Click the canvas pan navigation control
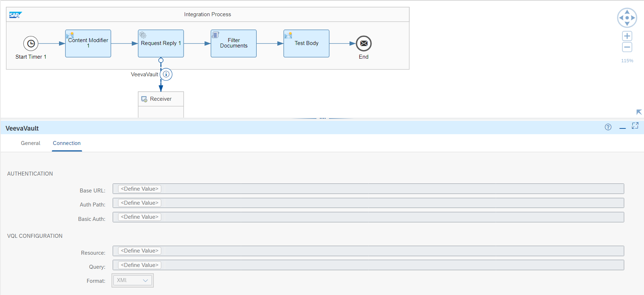 (627, 18)
